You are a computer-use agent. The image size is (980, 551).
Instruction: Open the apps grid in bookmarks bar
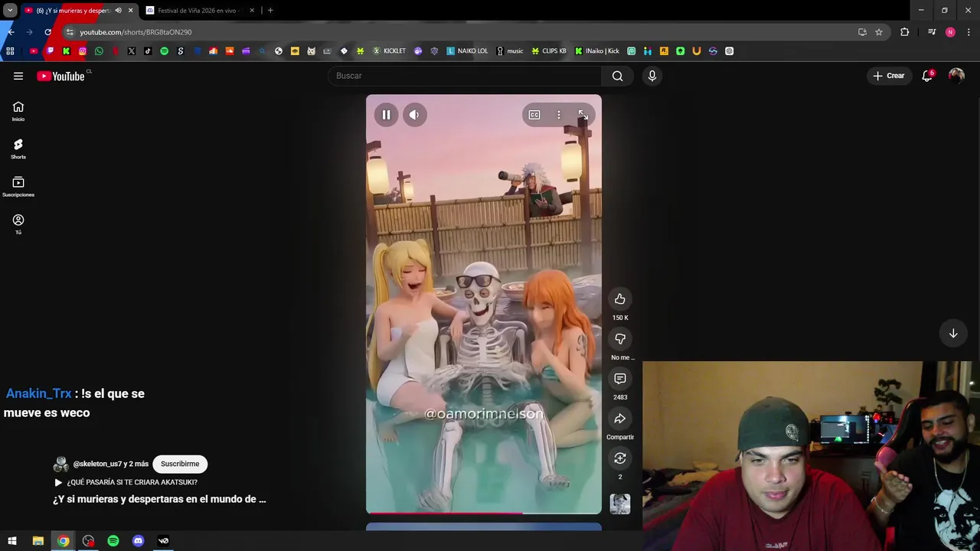click(x=10, y=51)
